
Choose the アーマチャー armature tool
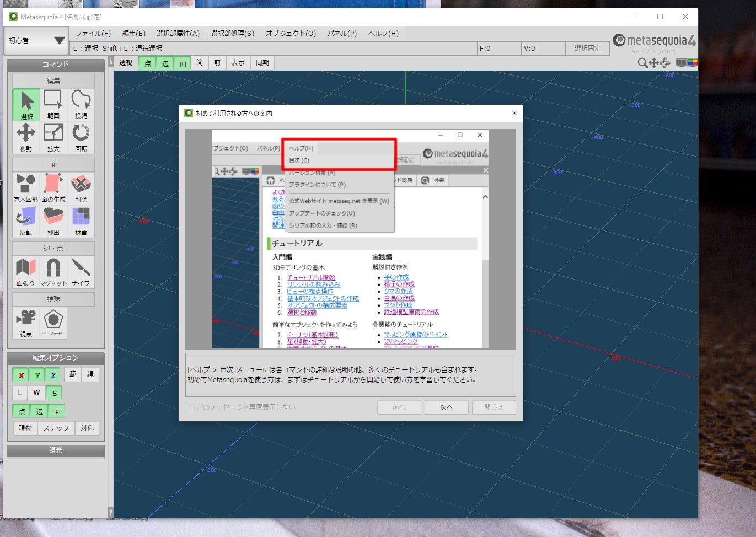click(53, 323)
